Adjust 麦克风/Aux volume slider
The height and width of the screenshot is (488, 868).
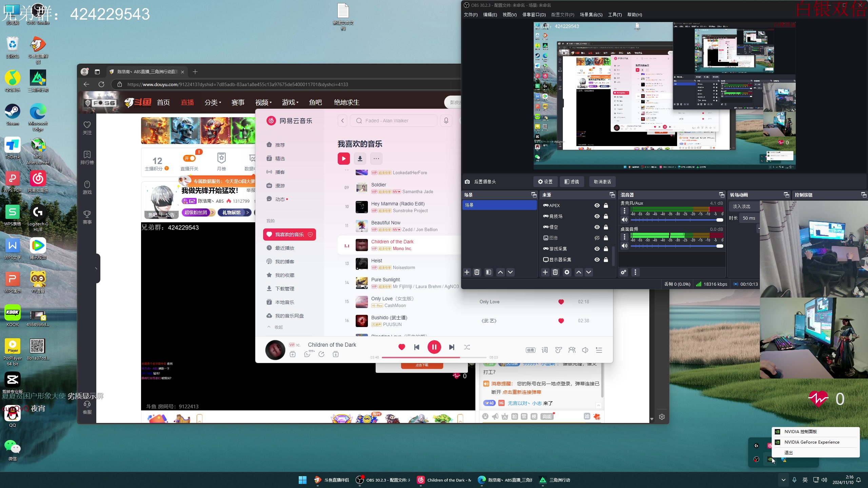click(677, 220)
